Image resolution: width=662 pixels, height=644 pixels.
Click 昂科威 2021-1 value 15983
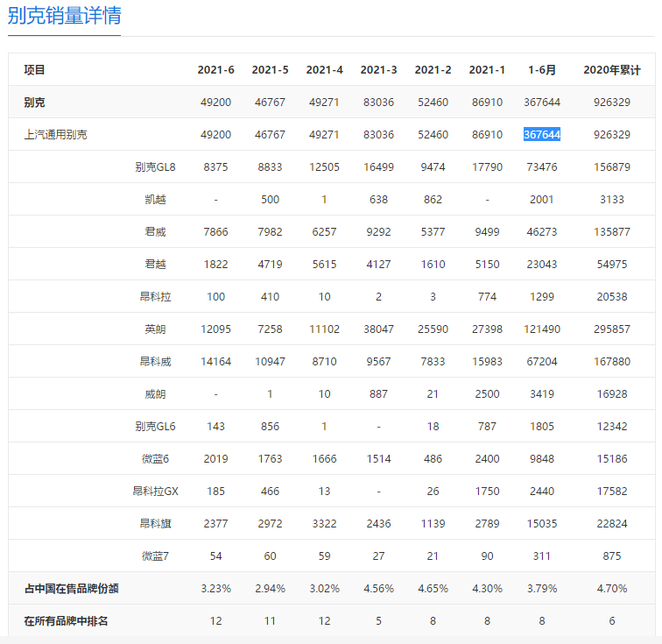(487, 362)
